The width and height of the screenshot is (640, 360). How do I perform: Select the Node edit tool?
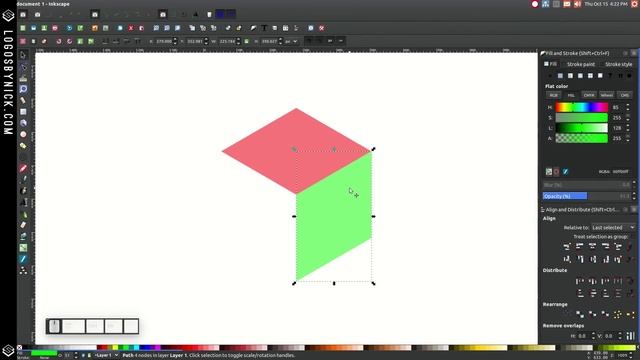[x=23, y=67]
